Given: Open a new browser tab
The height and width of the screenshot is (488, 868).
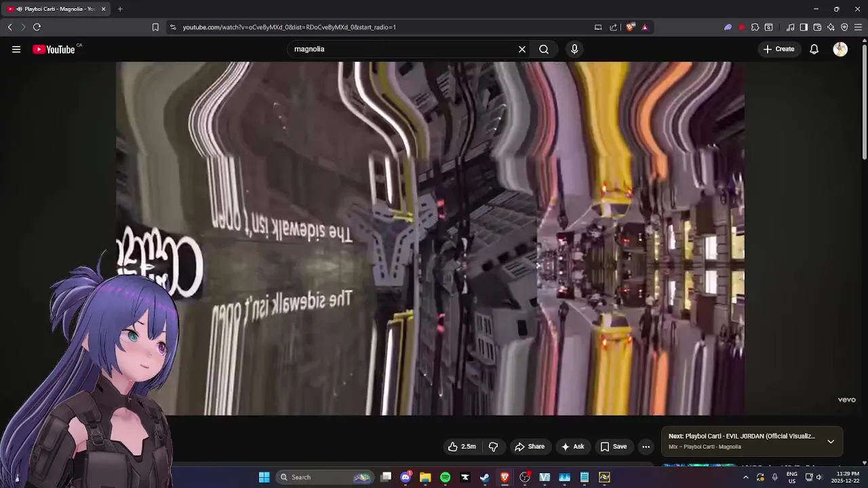Looking at the screenshot, I should [x=120, y=9].
